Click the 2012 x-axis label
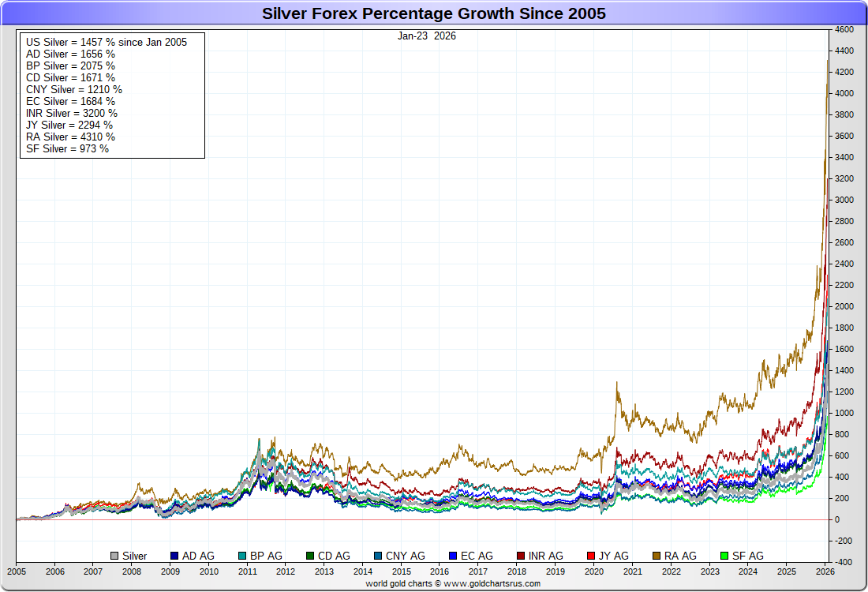The width and height of the screenshot is (868, 592). coord(286,571)
